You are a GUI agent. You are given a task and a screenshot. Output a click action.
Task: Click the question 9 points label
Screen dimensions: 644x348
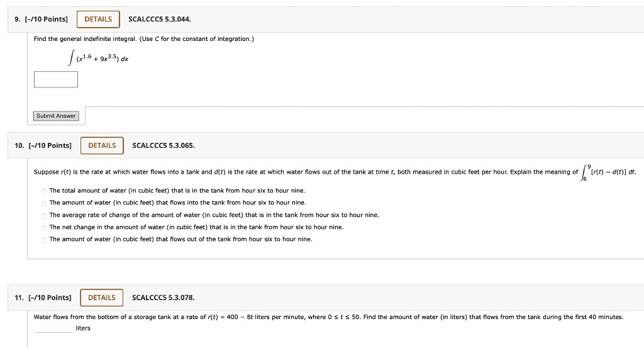pos(41,20)
